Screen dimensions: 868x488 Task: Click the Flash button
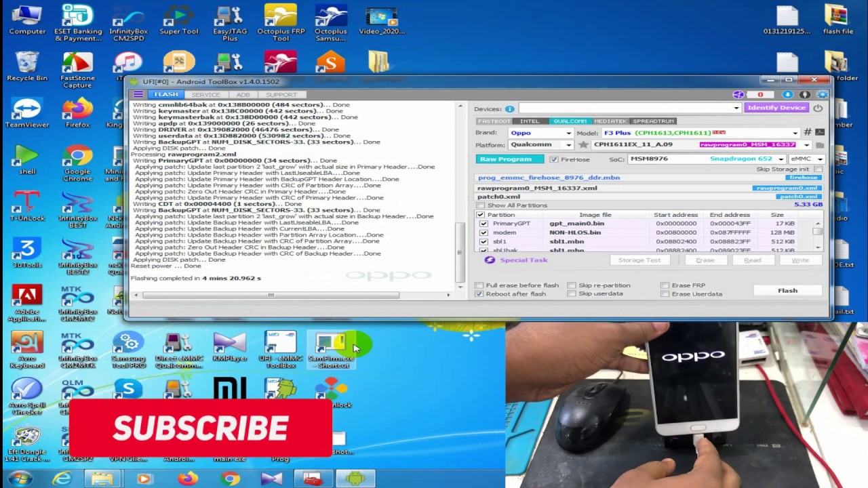coord(787,291)
